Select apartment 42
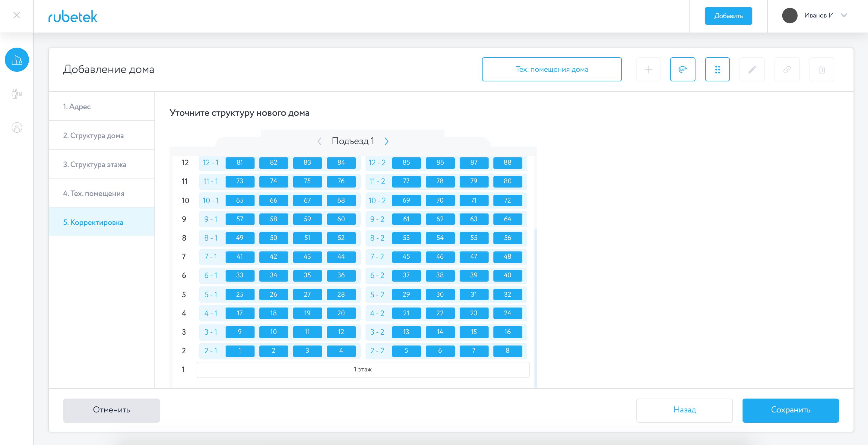This screenshot has height=445, width=868. pyautogui.click(x=273, y=257)
